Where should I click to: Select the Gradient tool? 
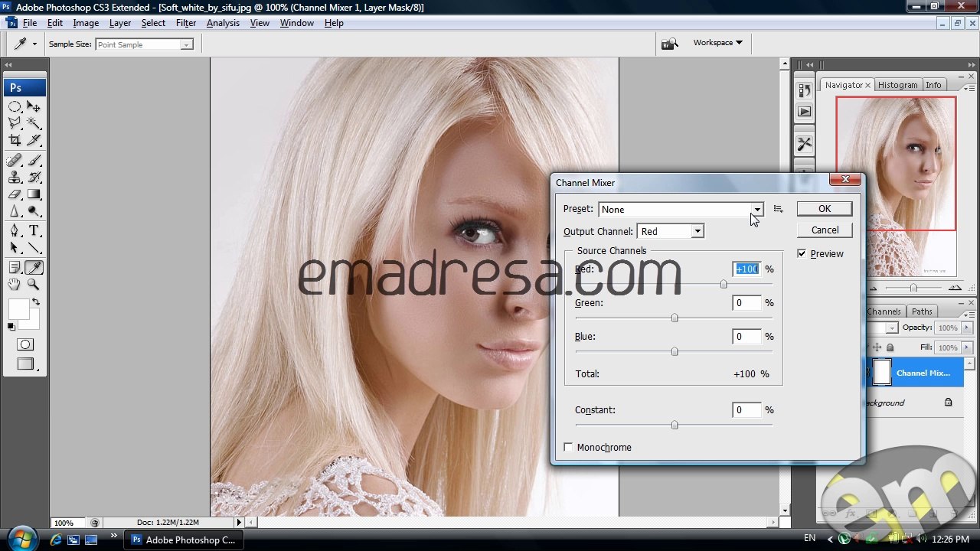[x=34, y=194]
